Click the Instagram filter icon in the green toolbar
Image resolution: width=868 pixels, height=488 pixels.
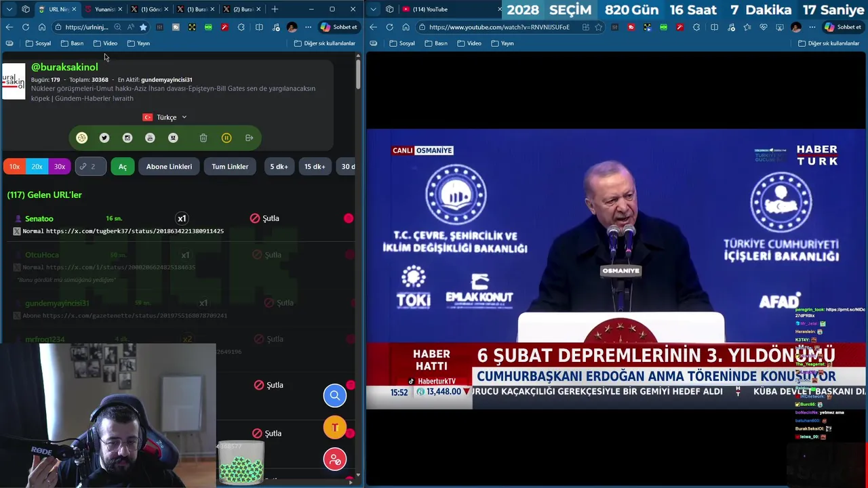[x=127, y=138]
